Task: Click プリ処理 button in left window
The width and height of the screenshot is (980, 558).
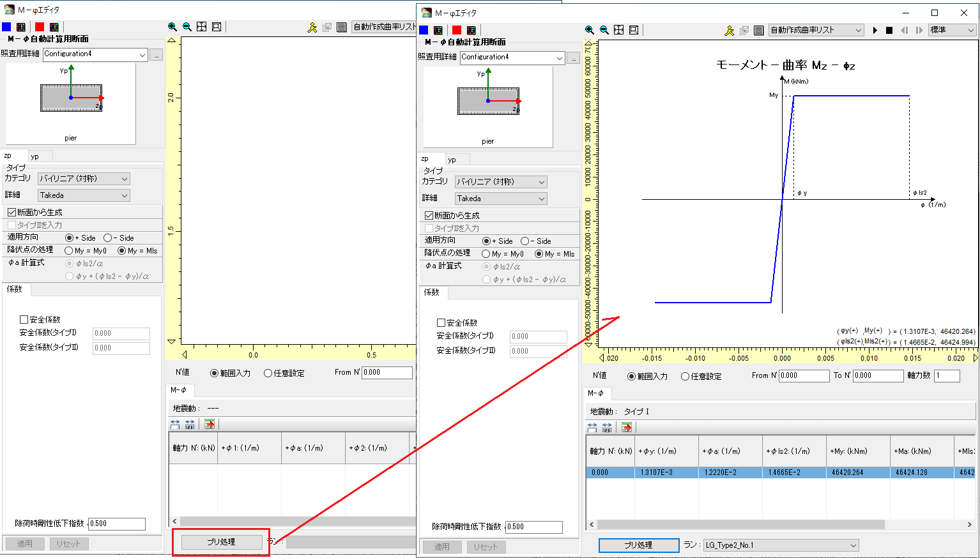Action: [x=222, y=542]
